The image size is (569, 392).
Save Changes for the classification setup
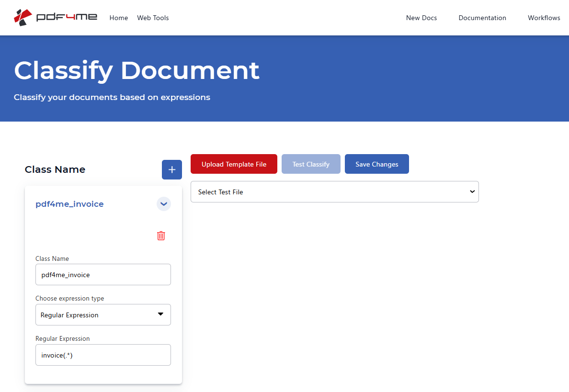tap(376, 164)
